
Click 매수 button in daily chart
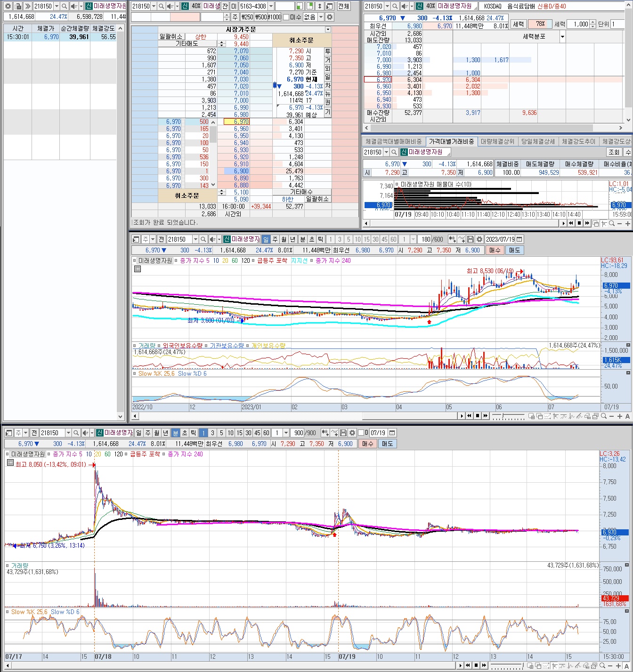pyautogui.click(x=495, y=250)
